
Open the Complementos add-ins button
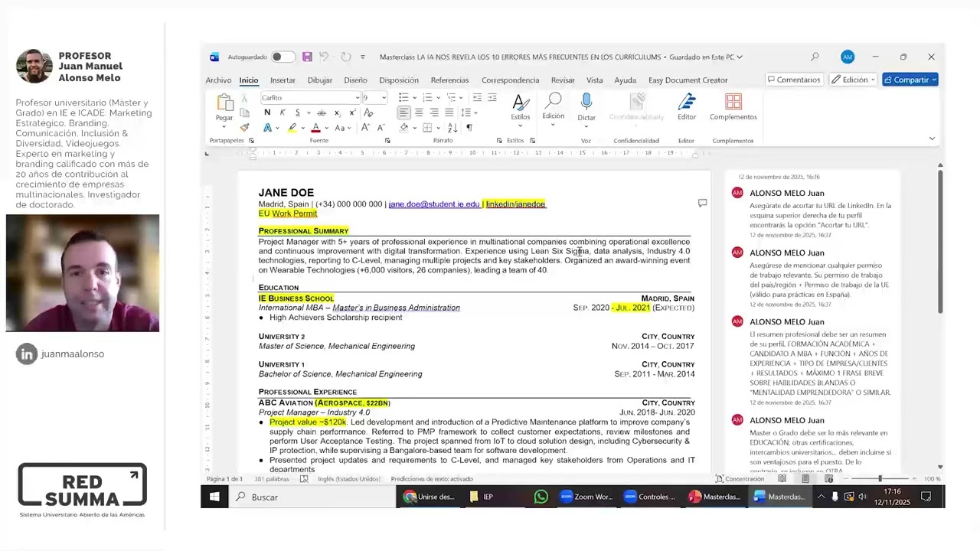click(x=733, y=108)
